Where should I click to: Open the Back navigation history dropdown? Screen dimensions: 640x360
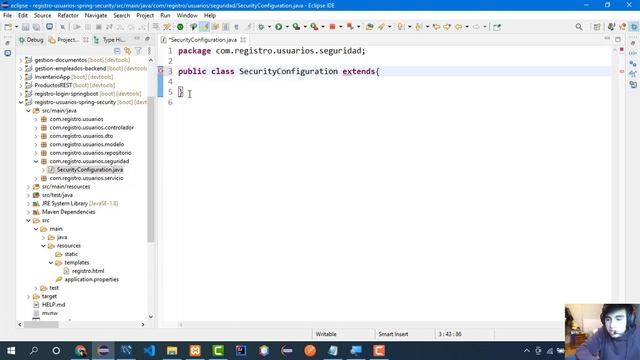click(x=467, y=27)
